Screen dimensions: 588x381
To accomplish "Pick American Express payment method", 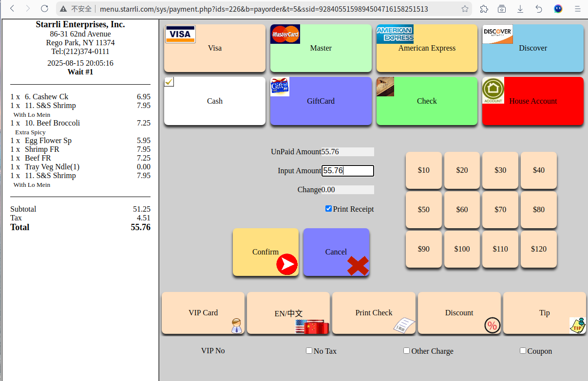I will 427,48.
